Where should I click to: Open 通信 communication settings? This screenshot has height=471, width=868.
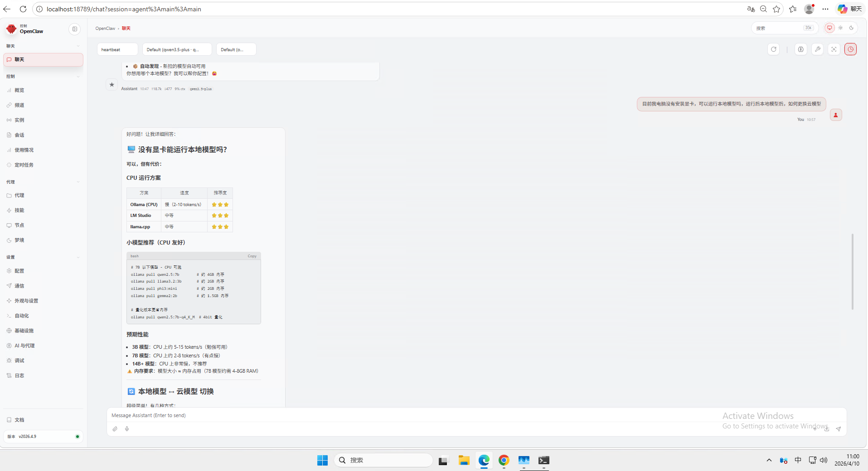[x=43, y=286]
